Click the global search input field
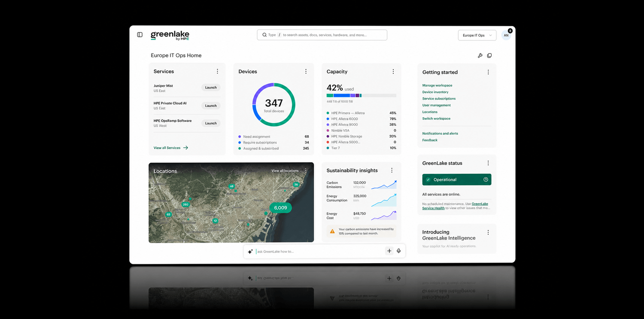Screen dimensions: 644x319 pos(322,35)
